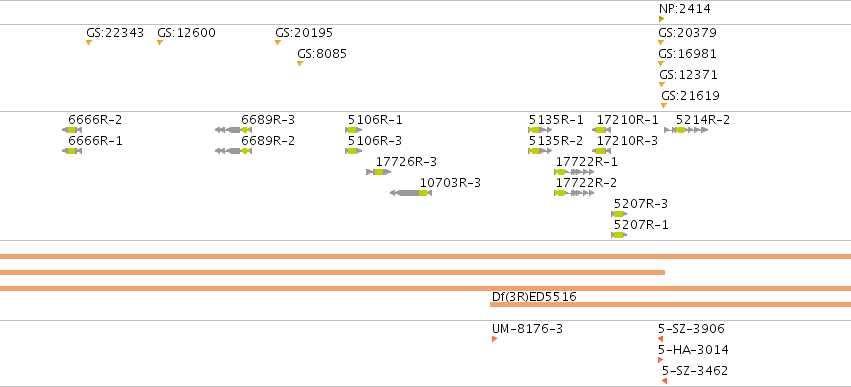Open the UM-8176-3 label
Image resolution: width=851 pixels, height=387 pixels.
click(x=527, y=329)
